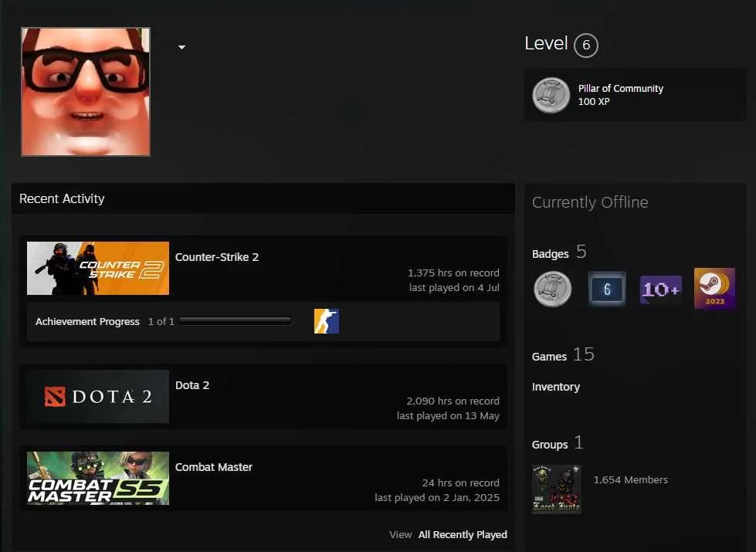This screenshot has height=552, width=756.
Task: View the Counter-Strike 2 achievement icon
Action: click(x=327, y=321)
